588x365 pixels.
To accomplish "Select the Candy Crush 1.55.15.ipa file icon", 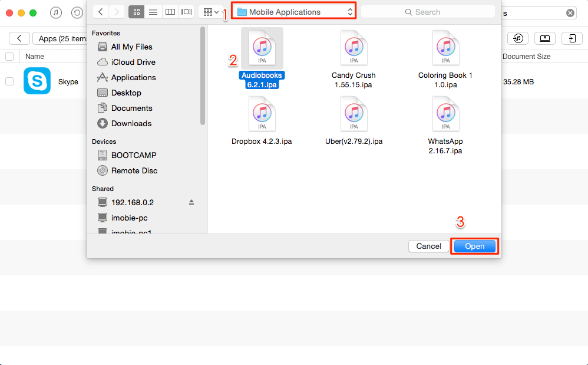I will pyautogui.click(x=354, y=48).
